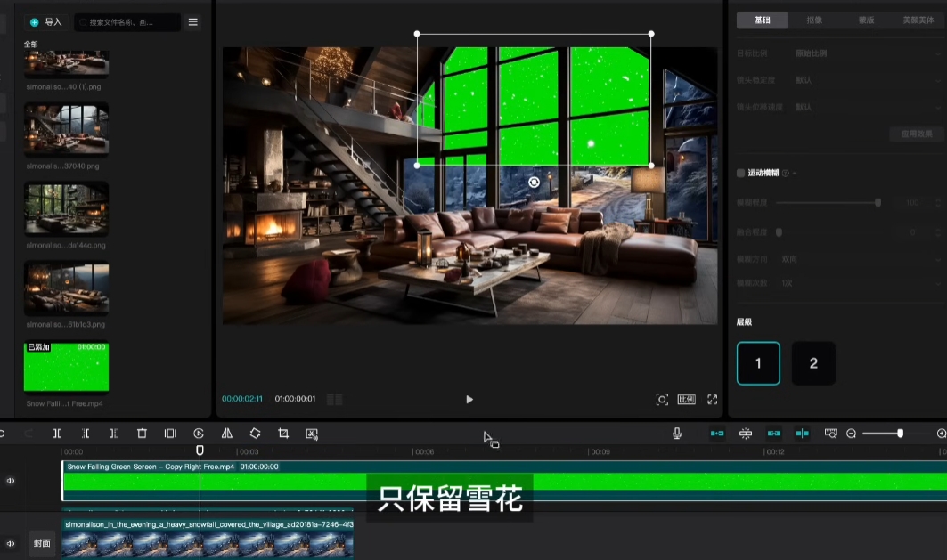The image size is (947, 560).
Task: Click the microphone record icon
Action: (x=677, y=434)
